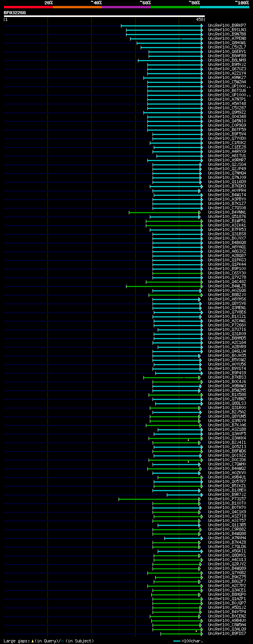Select label UniRef100_Q113B5

pyautogui.click(x=227, y=525)
